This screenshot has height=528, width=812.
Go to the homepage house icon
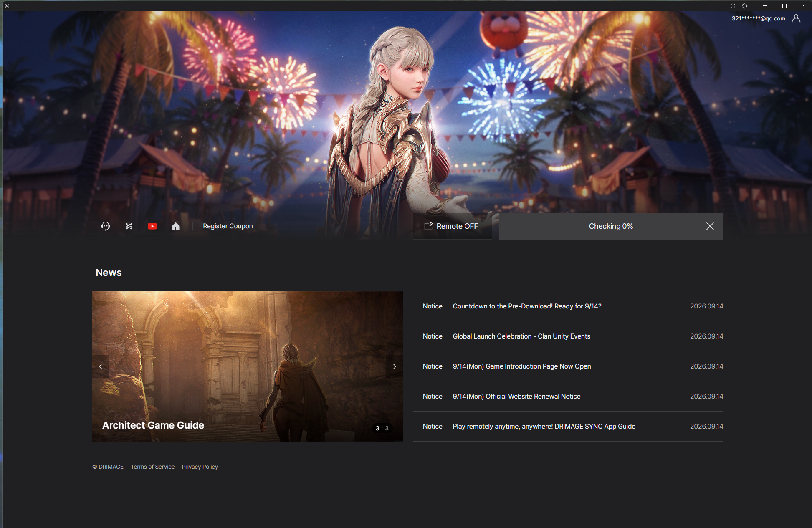pyautogui.click(x=176, y=226)
